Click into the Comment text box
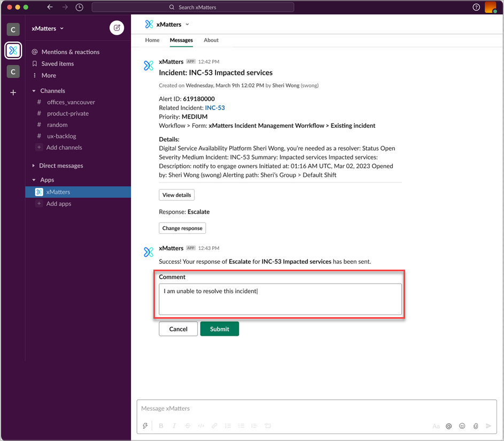Image resolution: width=504 pixels, height=441 pixels. pyautogui.click(x=280, y=299)
